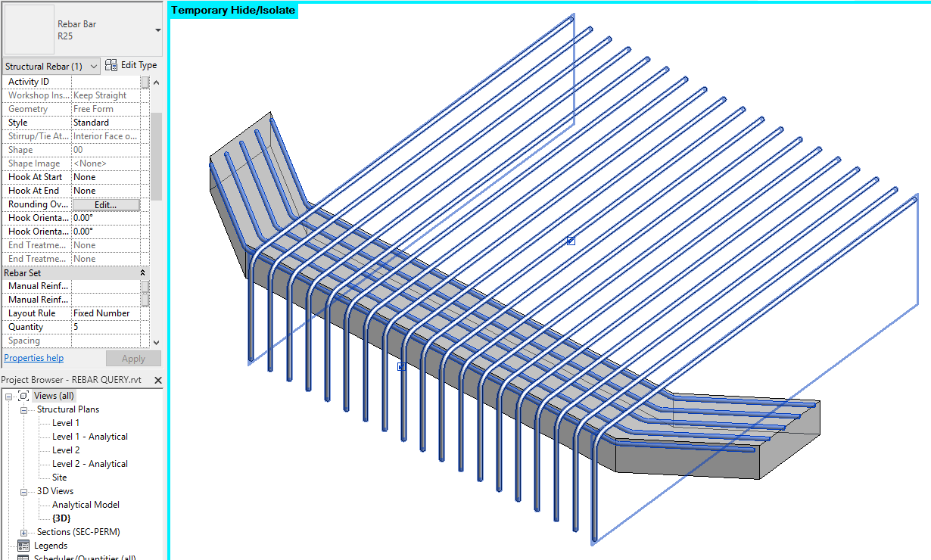Click the Quantity value field showing 5
Image resolution: width=931 pixels, height=560 pixels.
click(x=106, y=326)
